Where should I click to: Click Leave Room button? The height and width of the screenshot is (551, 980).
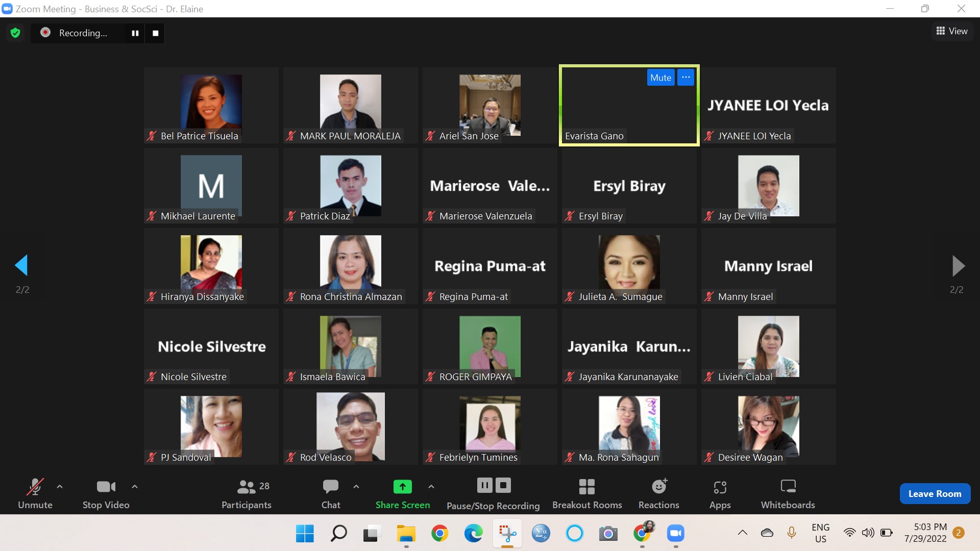coord(935,493)
